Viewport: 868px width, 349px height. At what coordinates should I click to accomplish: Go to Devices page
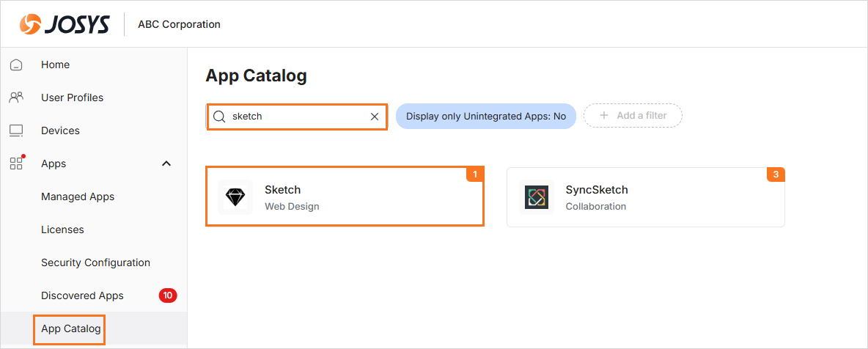coord(60,131)
